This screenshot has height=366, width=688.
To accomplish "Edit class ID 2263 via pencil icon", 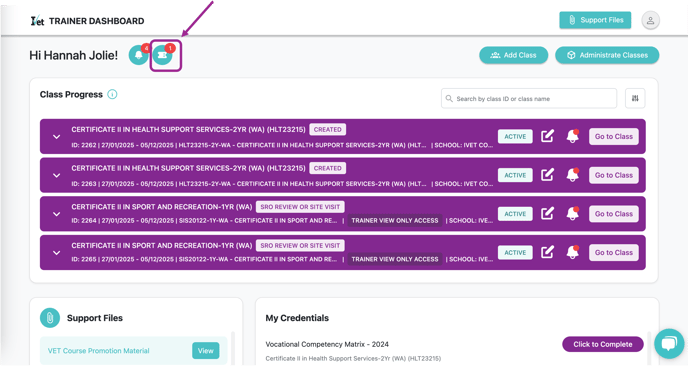I will [547, 175].
